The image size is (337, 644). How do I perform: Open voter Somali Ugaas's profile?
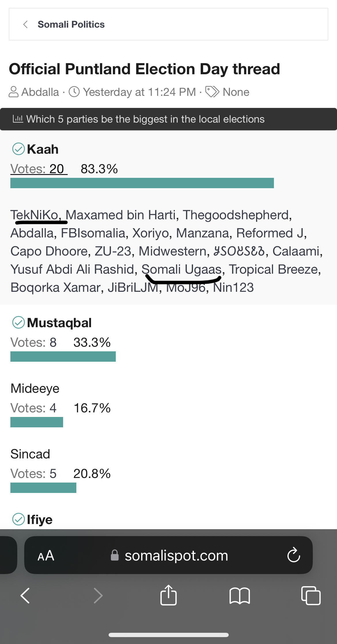tap(181, 269)
